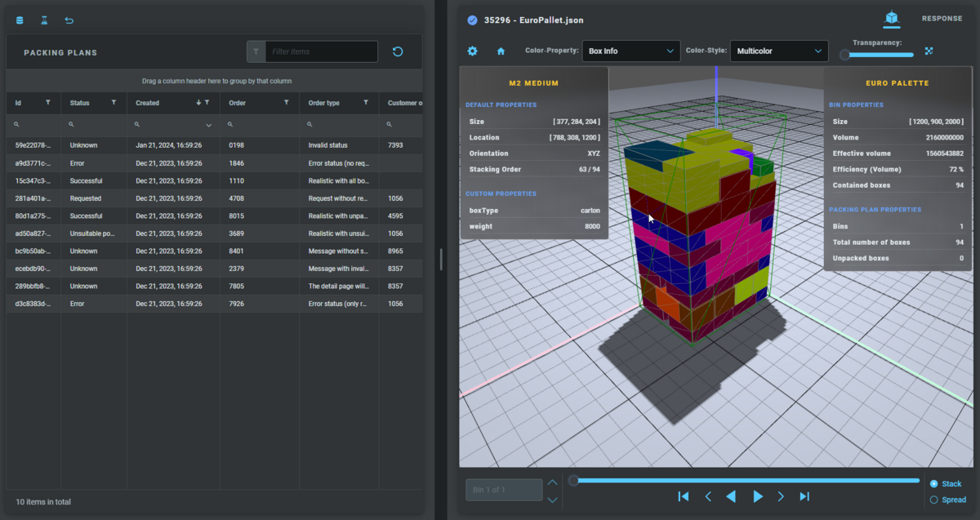Click the 3D box view icon

(892, 19)
